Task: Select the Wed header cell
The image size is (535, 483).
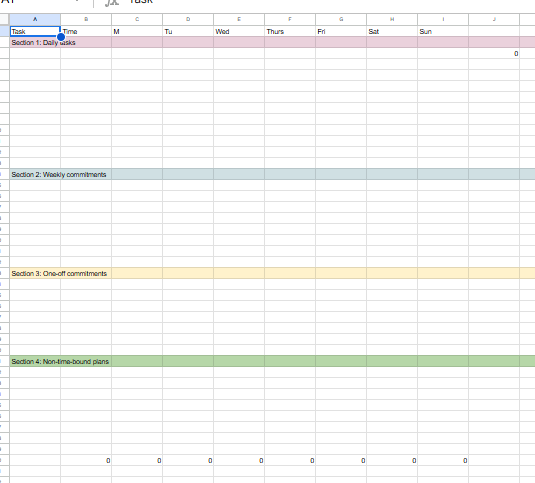Action: click(239, 31)
